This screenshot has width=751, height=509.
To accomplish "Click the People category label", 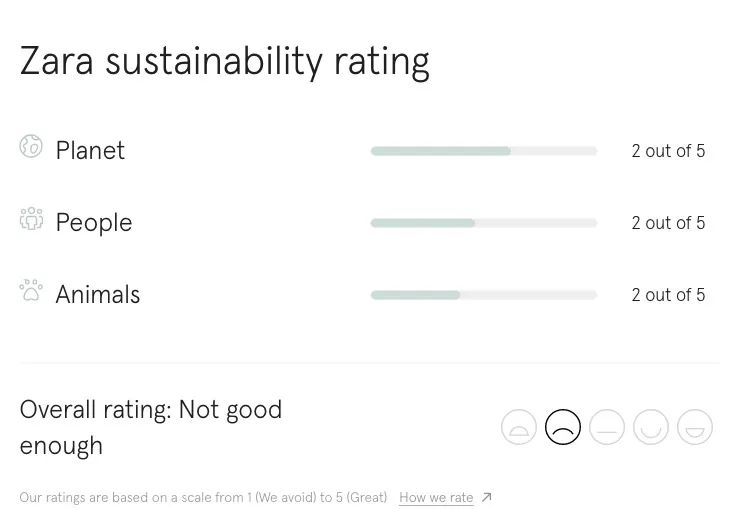I will [94, 223].
